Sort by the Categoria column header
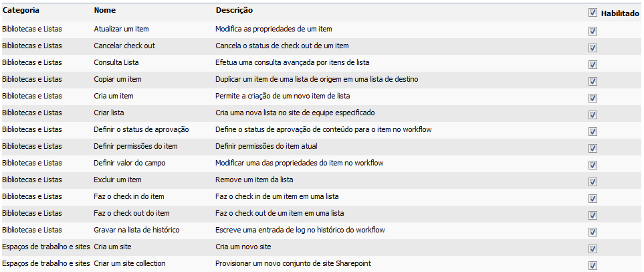This screenshot has width=644, height=272. click(x=21, y=11)
